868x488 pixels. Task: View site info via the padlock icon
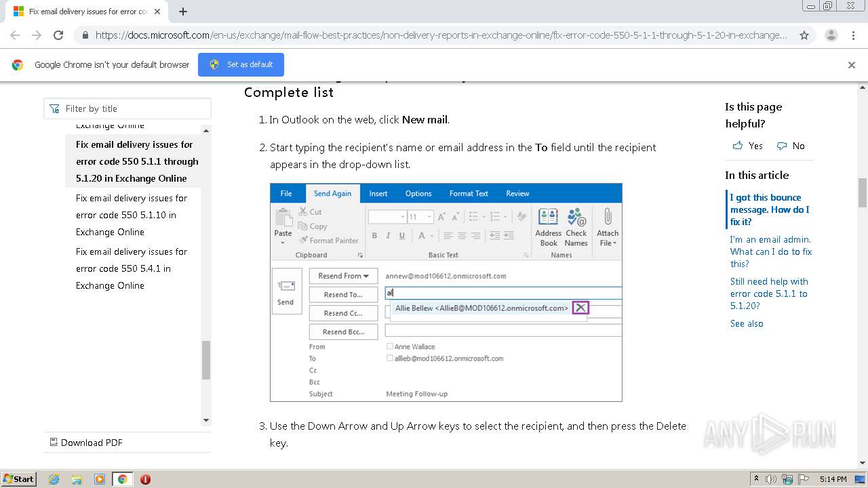[x=85, y=35]
